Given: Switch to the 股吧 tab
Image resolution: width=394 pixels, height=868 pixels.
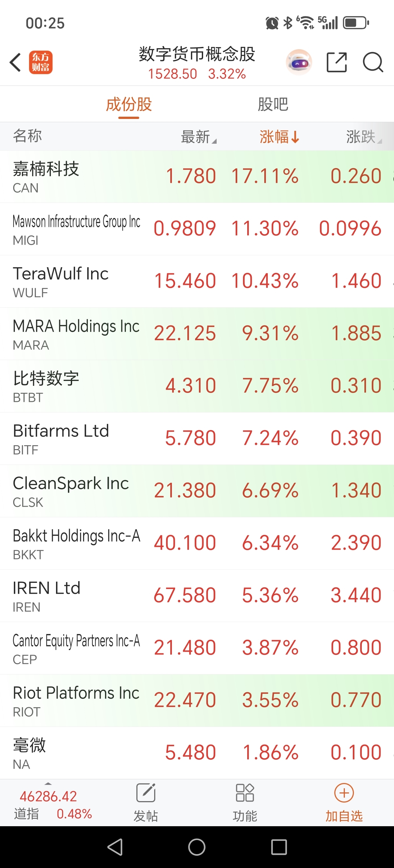Looking at the screenshot, I should pos(273,104).
